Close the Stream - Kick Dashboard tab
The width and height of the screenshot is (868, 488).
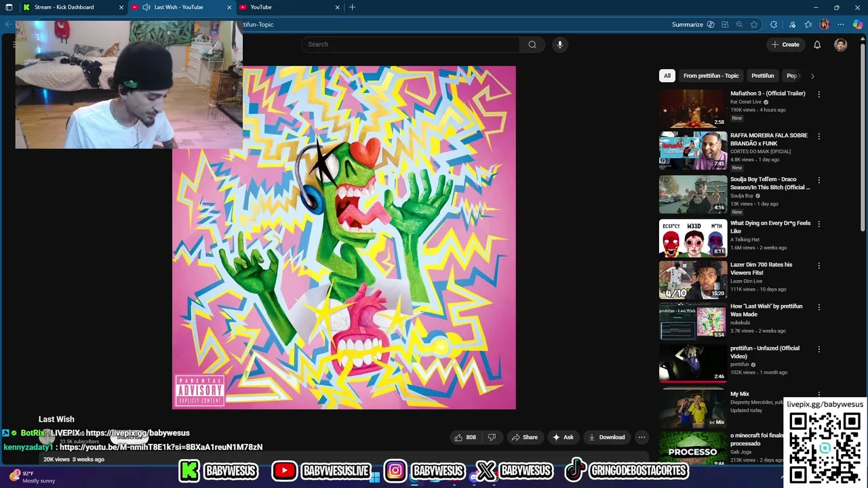[x=121, y=7]
